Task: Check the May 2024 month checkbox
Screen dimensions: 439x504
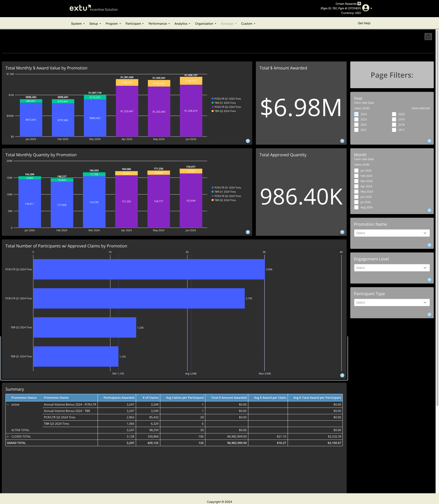Action: pyautogui.click(x=356, y=192)
